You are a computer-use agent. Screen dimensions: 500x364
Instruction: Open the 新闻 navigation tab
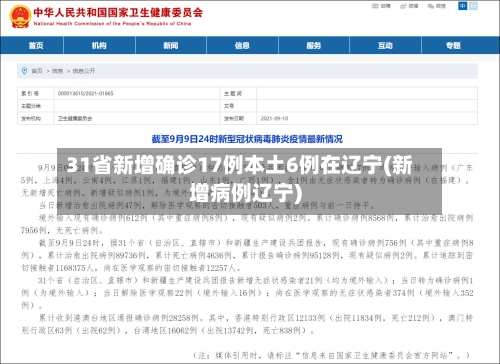[171, 45]
